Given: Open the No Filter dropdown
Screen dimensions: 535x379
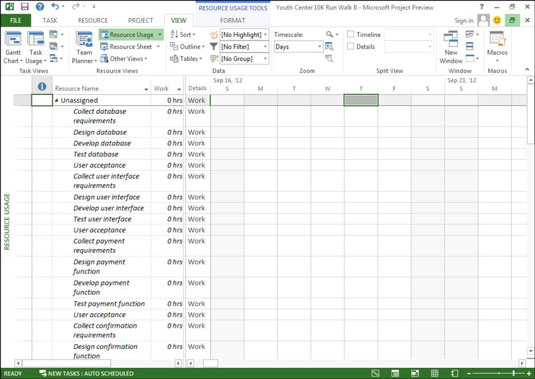Looking at the screenshot, I should (244, 46).
